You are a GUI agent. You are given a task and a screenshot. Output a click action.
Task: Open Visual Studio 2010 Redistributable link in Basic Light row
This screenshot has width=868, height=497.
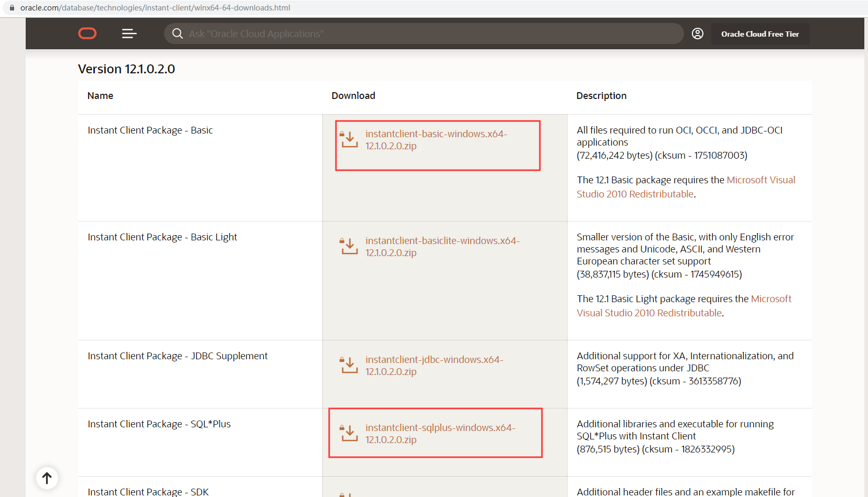[x=684, y=306]
